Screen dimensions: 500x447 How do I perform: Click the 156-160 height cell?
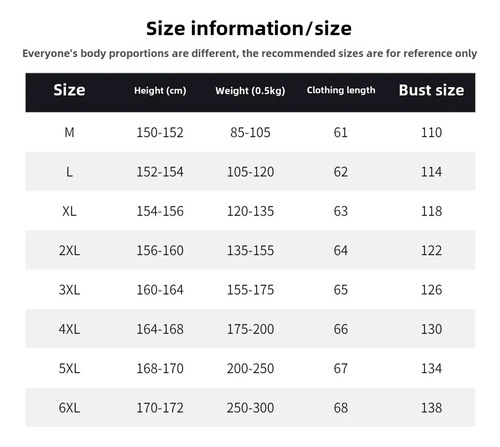click(160, 251)
